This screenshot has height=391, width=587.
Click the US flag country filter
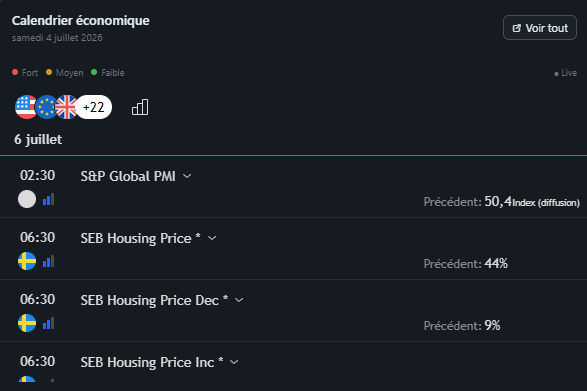point(25,107)
